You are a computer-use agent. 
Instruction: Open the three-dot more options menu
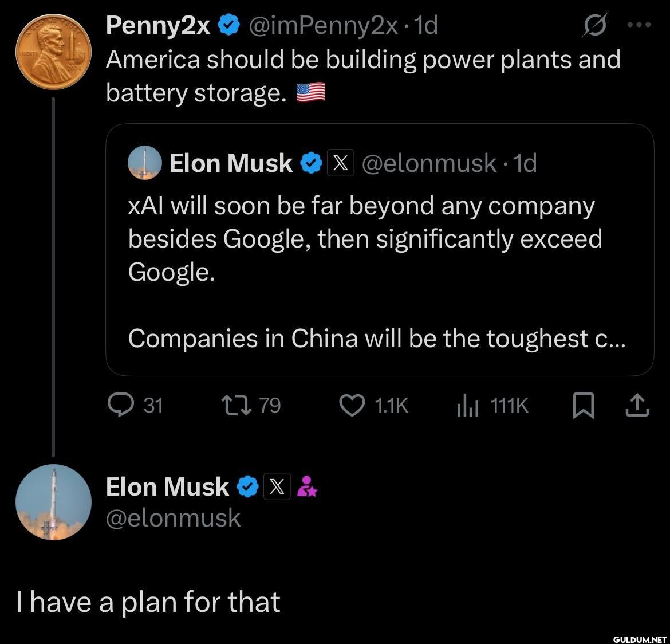(640, 25)
